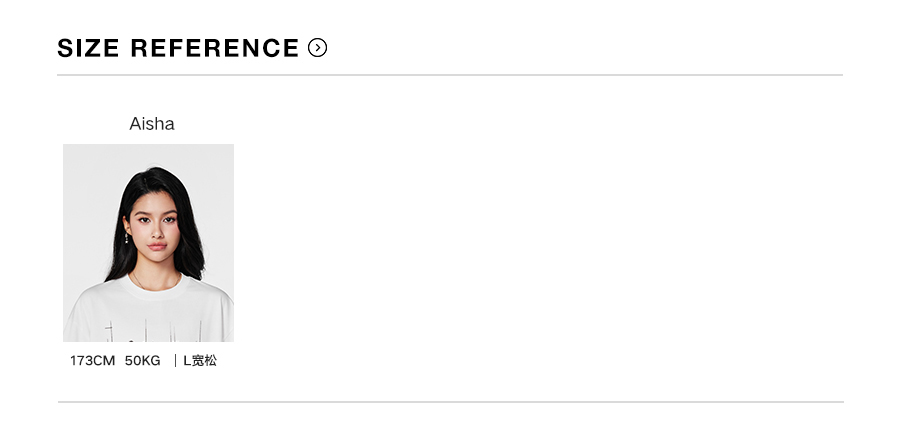Click the 173CM height label
Screen dimensions: 900x427
click(x=92, y=360)
